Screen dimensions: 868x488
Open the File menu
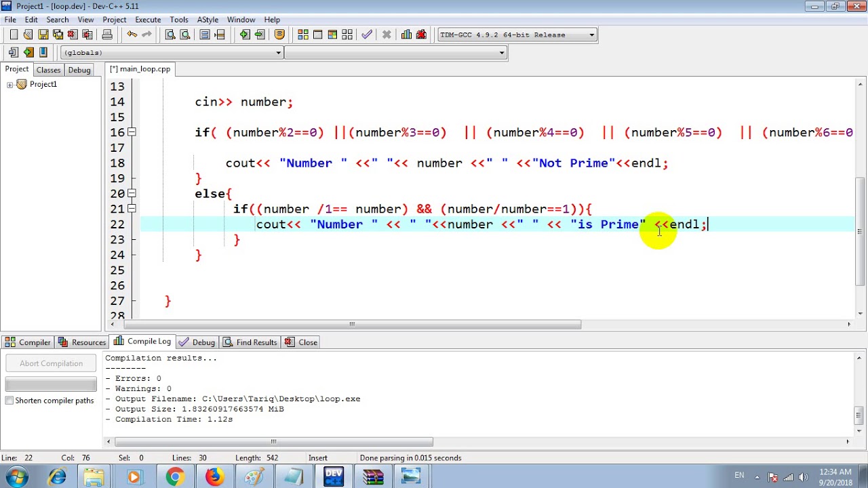point(10,20)
